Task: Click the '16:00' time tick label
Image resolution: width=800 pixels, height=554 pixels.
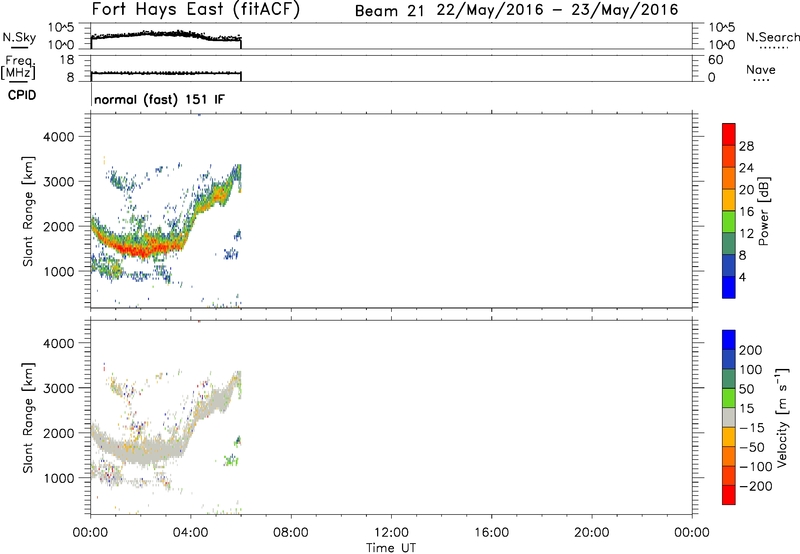Action: [x=491, y=533]
